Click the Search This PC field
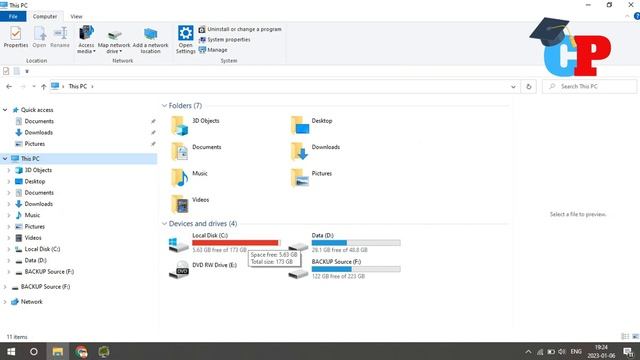640x360 pixels. [x=589, y=87]
